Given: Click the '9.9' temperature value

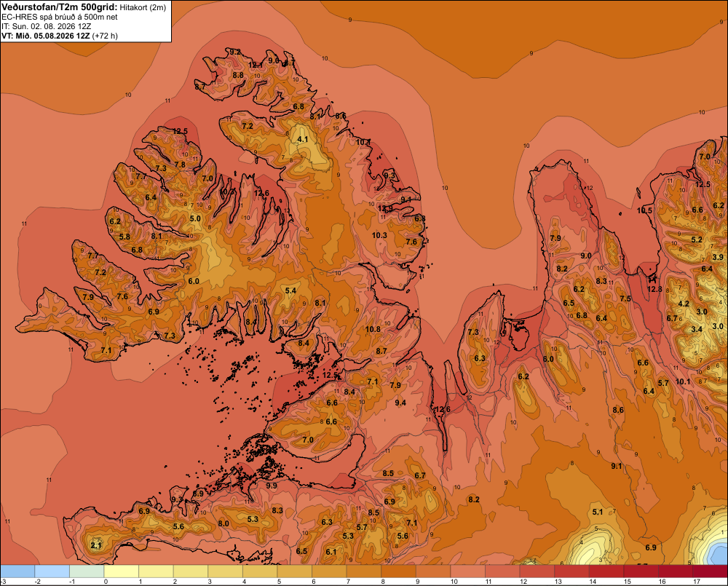Looking at the screenshot, I should pyautogui.click(x=272, y=486).
